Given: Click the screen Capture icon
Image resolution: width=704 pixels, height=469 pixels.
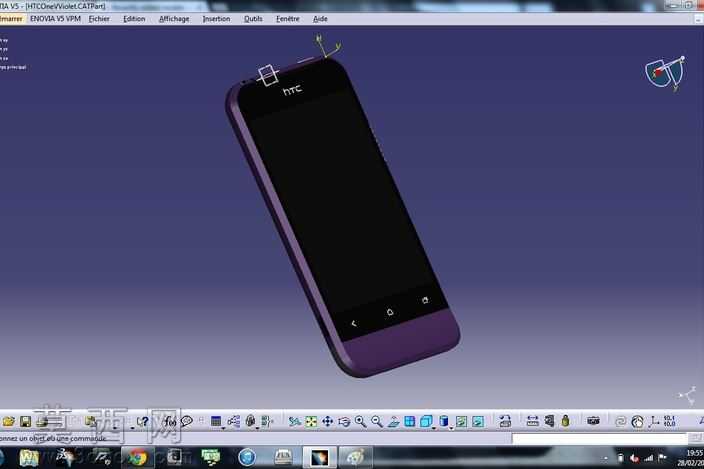Looking at the screenshot, I should [x=505, y=421].
